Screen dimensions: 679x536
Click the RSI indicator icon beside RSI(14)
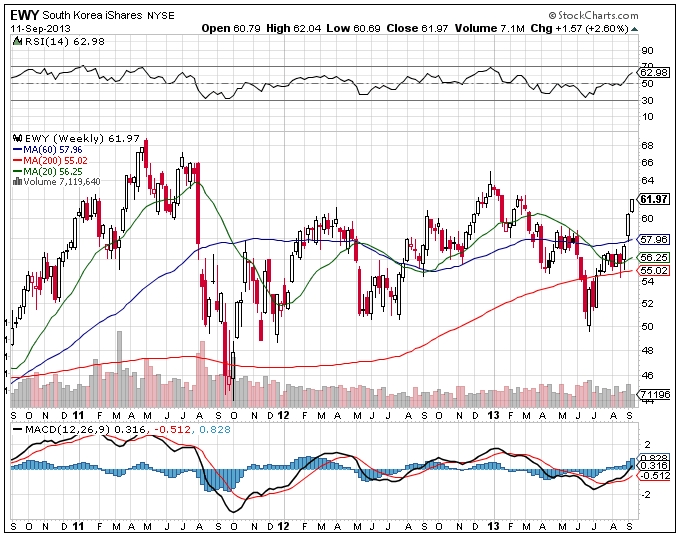pyautogui.click(x=18, y=42)
